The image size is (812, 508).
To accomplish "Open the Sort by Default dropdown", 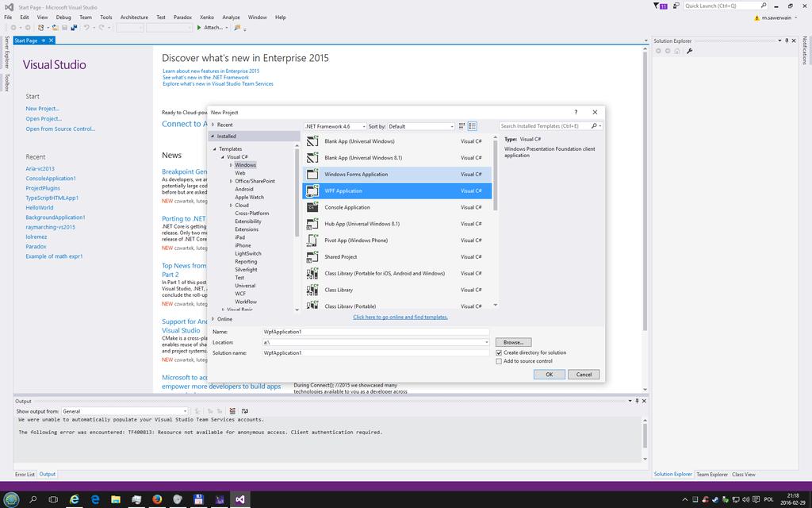I will 421,126.
